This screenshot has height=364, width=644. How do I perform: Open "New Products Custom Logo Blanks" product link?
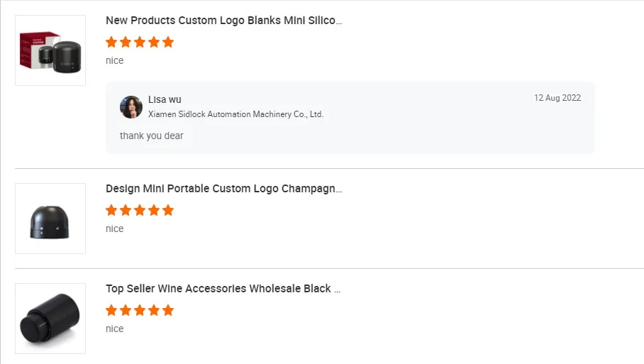[x=223, y=21]
